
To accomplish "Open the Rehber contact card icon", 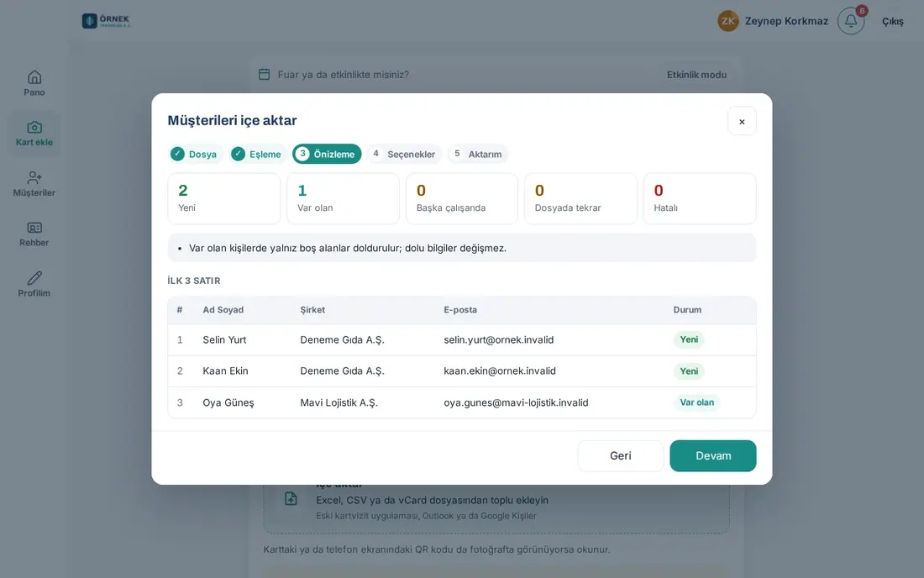I will point(34,228).
